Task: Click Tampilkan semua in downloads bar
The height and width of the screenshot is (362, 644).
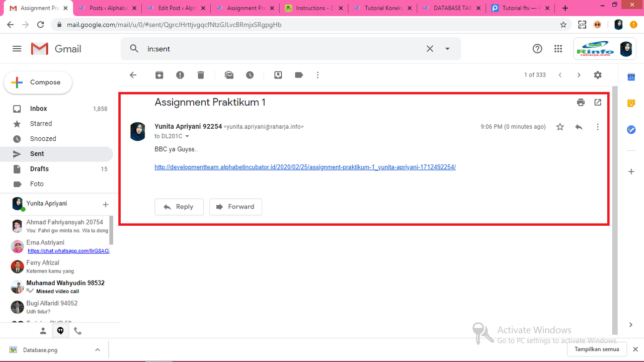Action: tap(597, 349)
